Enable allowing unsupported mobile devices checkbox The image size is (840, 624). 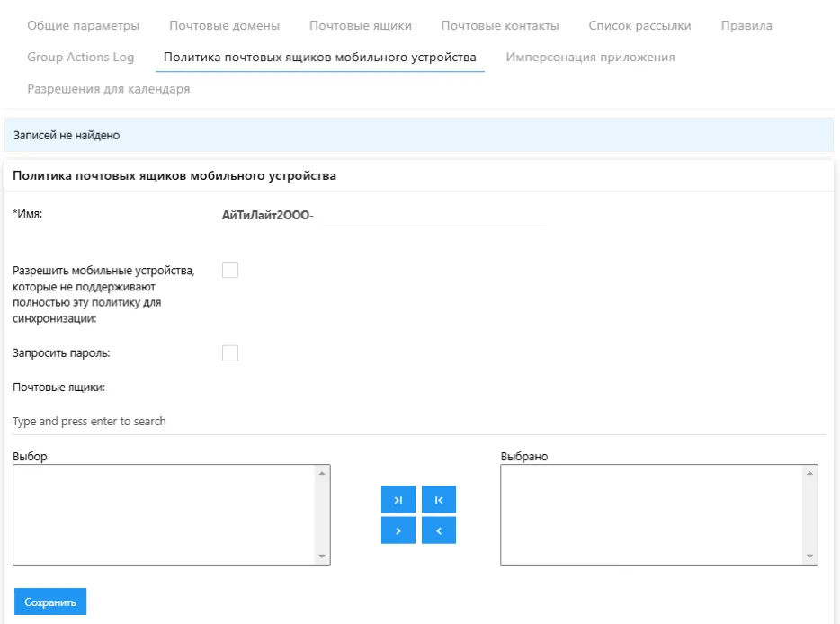[230, 270]
